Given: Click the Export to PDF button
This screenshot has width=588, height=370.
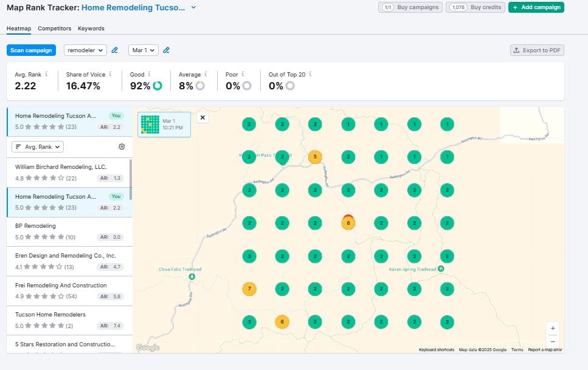Looking at the screenshot, I should point(537,50).
